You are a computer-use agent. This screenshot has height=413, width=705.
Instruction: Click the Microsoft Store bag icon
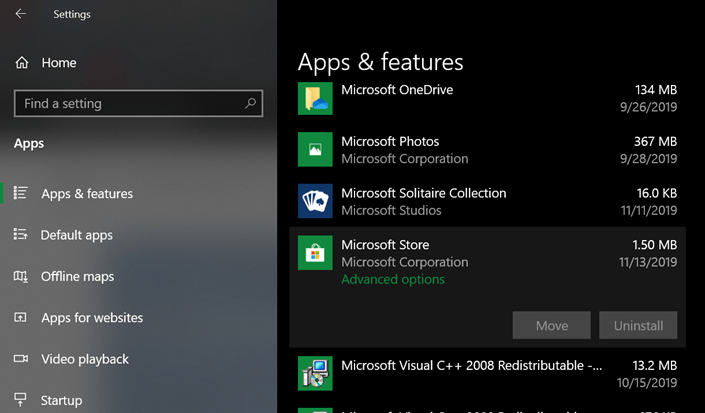315,253
